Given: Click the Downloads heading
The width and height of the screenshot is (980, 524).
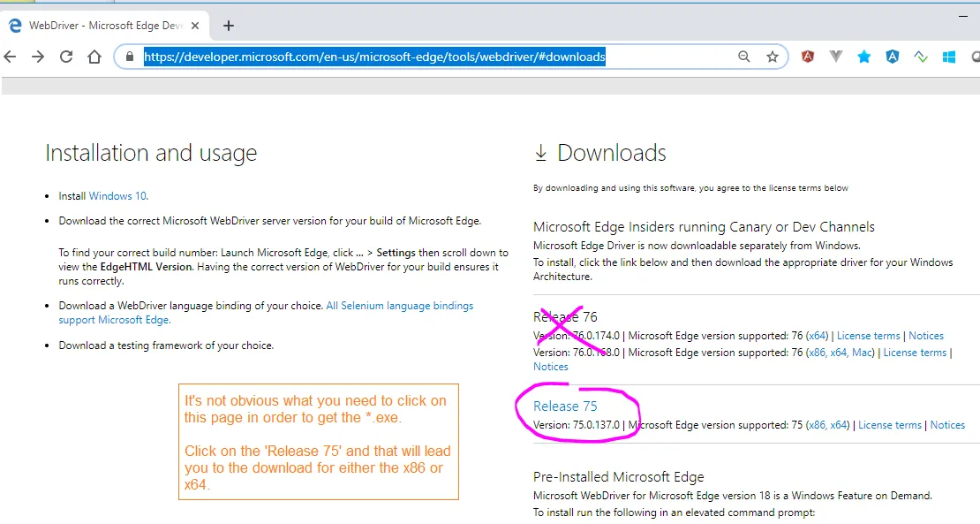Looking at the screenshot, I should point(611,153).
